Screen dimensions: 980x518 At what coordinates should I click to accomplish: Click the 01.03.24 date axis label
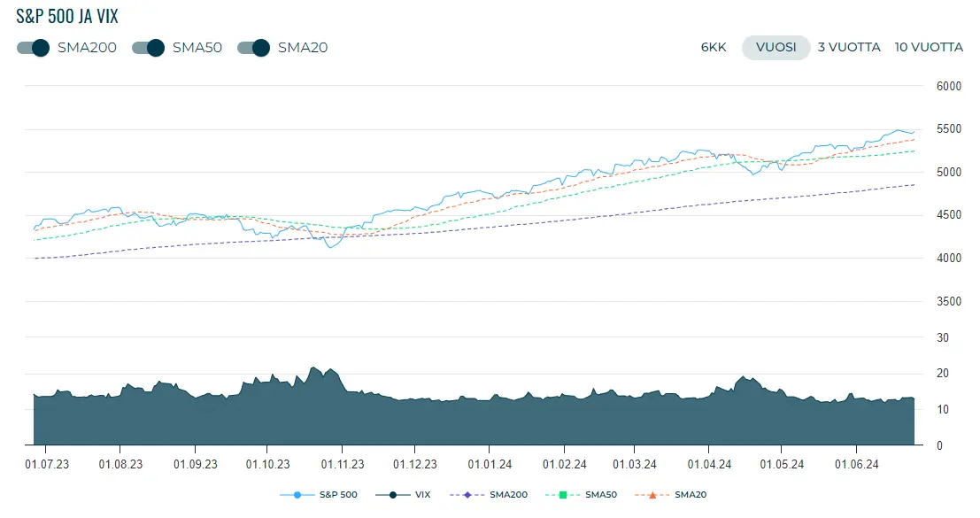point(635,464)
